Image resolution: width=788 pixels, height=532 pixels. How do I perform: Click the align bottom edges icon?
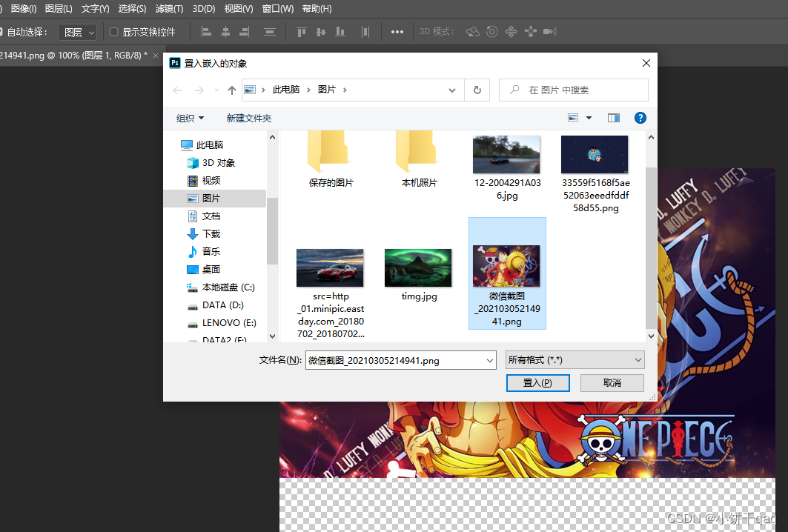(340, 32)
